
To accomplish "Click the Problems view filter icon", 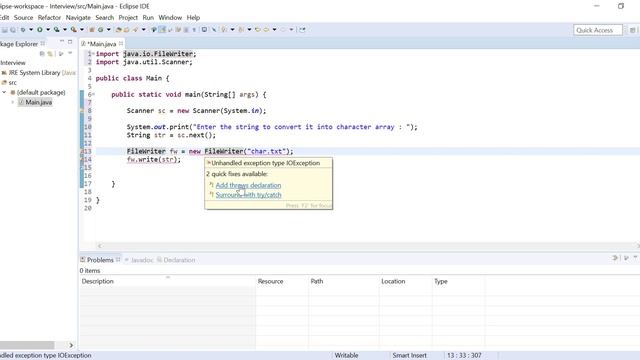I will click(x=615, y=258).
